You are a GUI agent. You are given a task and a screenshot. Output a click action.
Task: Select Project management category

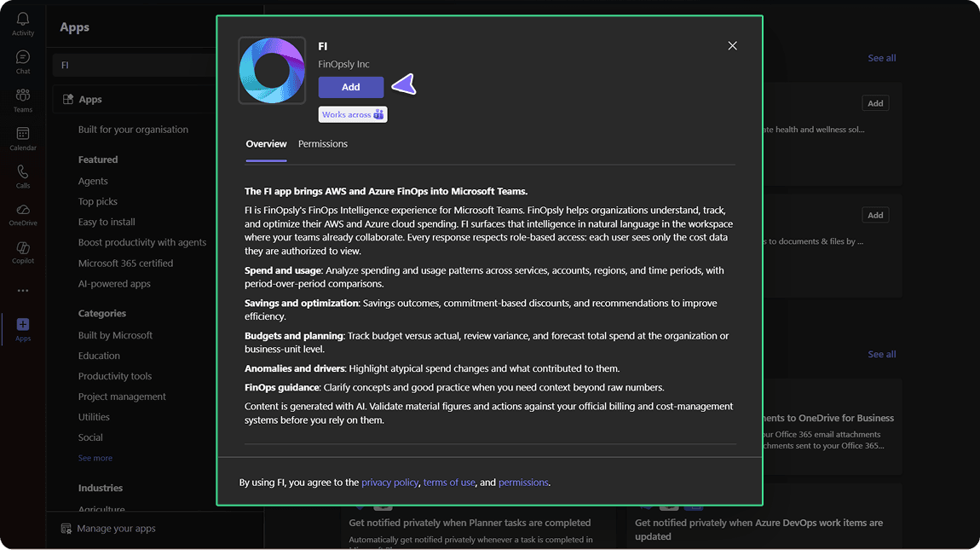[x=122, y=397]
